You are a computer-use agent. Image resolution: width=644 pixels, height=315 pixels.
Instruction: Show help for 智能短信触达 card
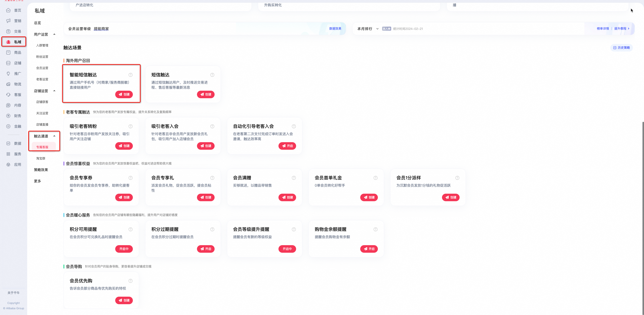coord(131,75)
